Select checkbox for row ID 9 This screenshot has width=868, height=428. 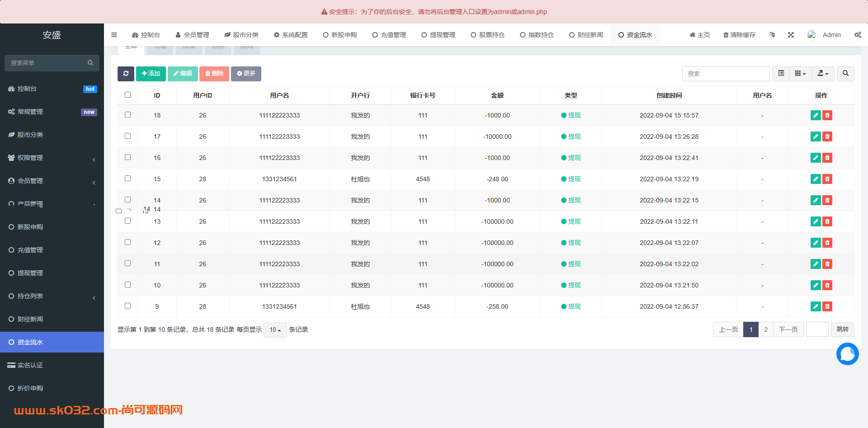tap(127, 306)
